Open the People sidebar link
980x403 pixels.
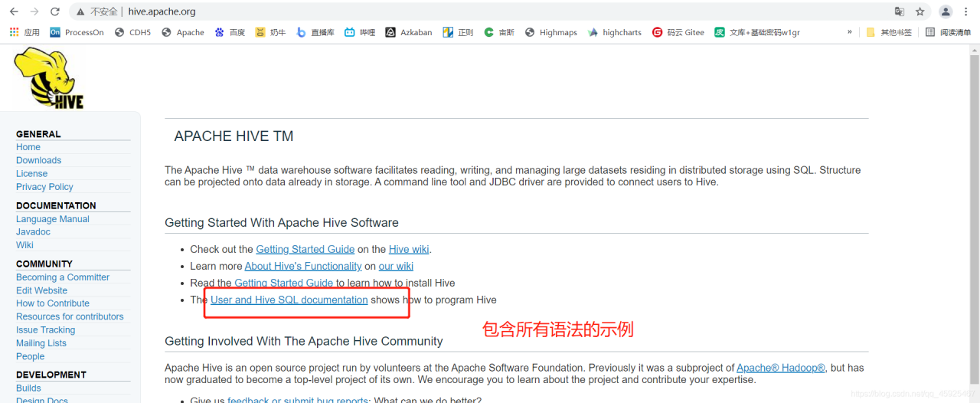point(31,356)
